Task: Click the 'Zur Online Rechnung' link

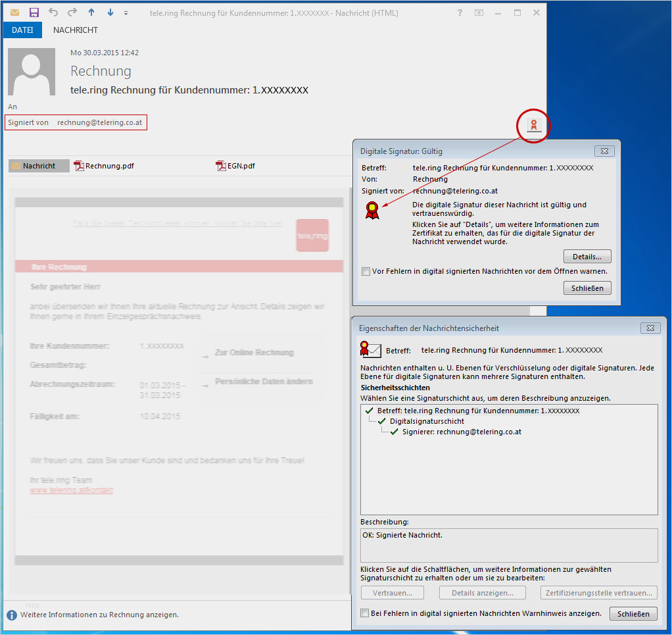Action: (254, 353)
